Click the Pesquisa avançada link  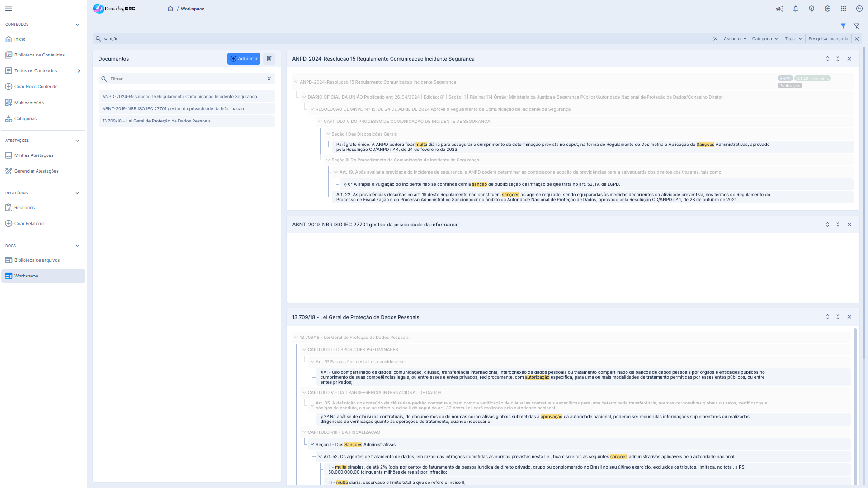point(828,39)
